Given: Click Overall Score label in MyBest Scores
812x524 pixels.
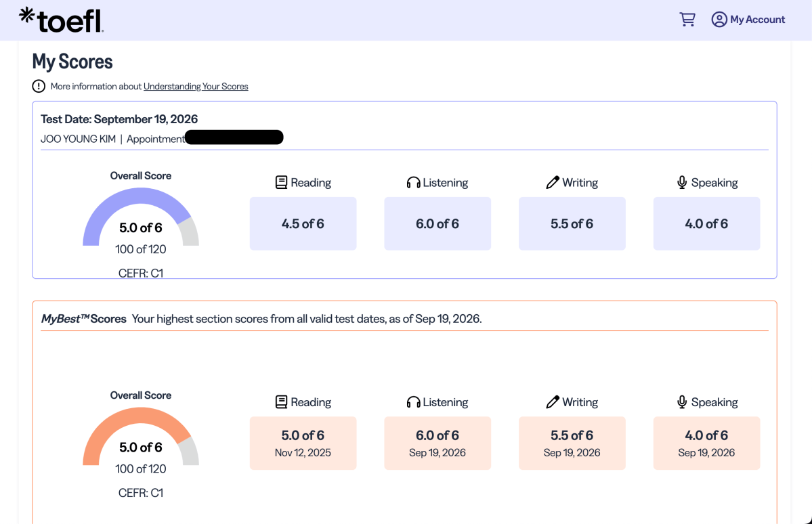Looking at the screenshot, I should coord(141,395).
